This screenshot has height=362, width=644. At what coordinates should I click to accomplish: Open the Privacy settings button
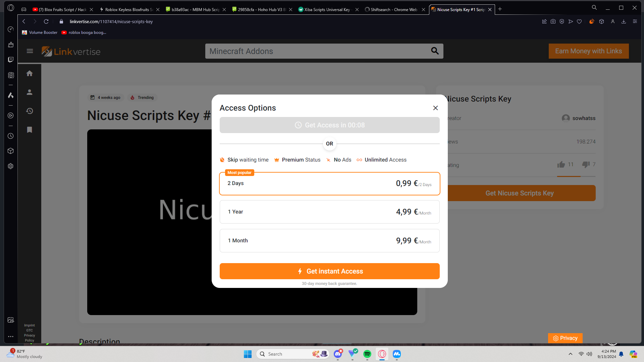point(565,338)
